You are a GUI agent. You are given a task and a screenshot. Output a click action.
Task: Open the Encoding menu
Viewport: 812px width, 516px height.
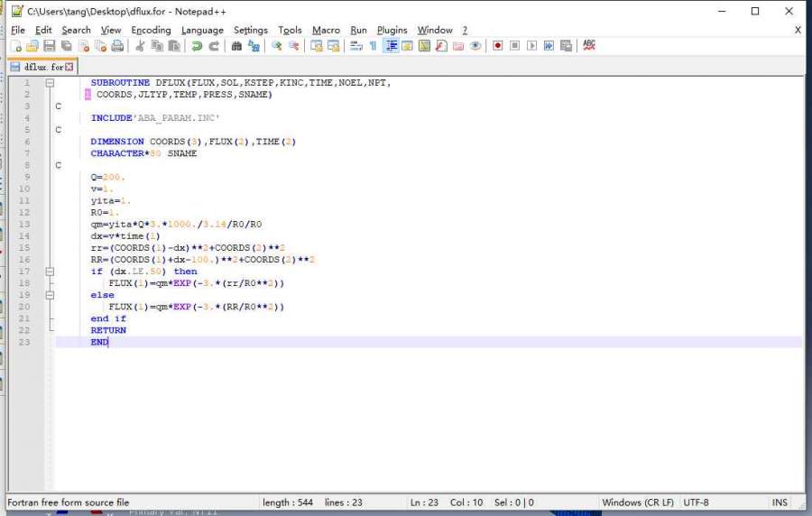coord(151,30)
